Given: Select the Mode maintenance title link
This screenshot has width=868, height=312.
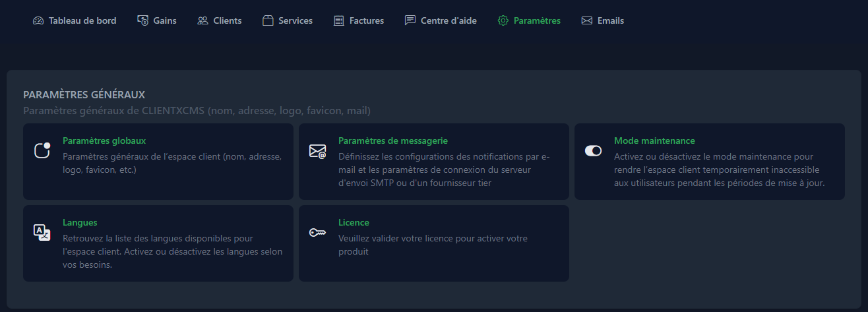Looking at the screenshot, I should click(x=654, y=140).
